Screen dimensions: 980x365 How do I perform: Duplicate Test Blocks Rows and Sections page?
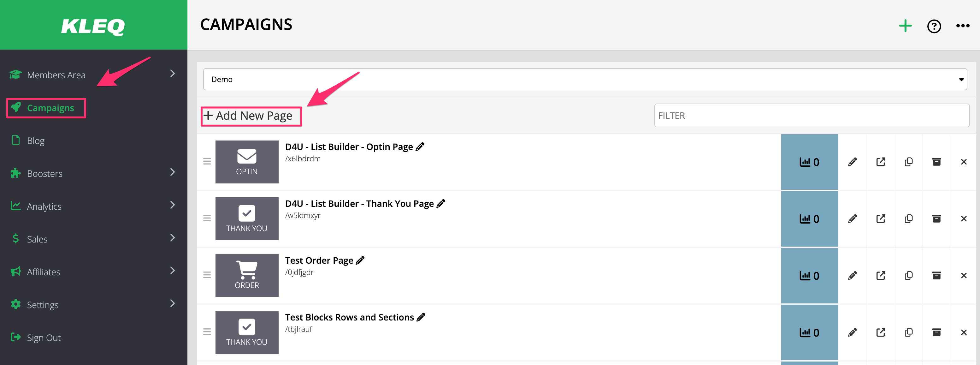tap(908, 333)
